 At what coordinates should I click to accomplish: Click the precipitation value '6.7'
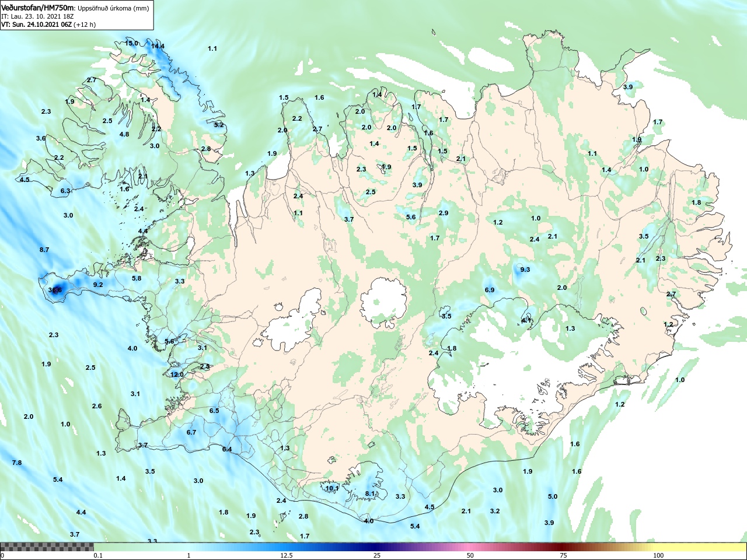click(191, 432)
